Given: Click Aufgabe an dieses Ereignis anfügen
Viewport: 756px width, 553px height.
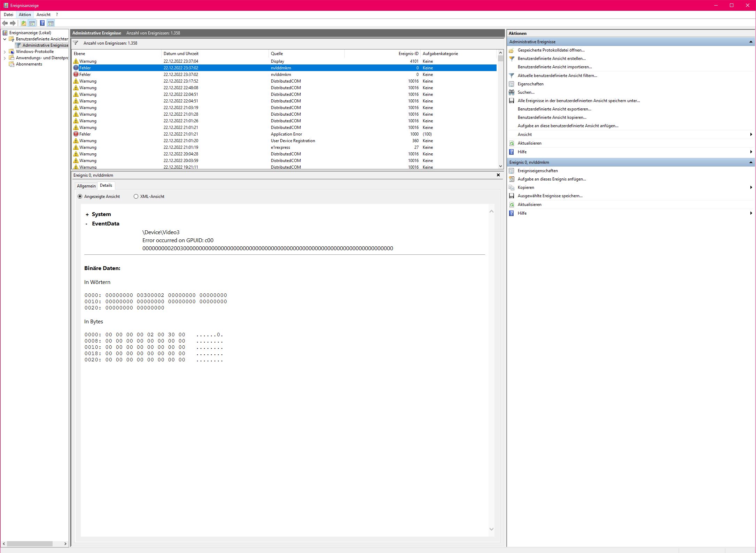Looking at the screenshot, I should [x=552, y=179].
